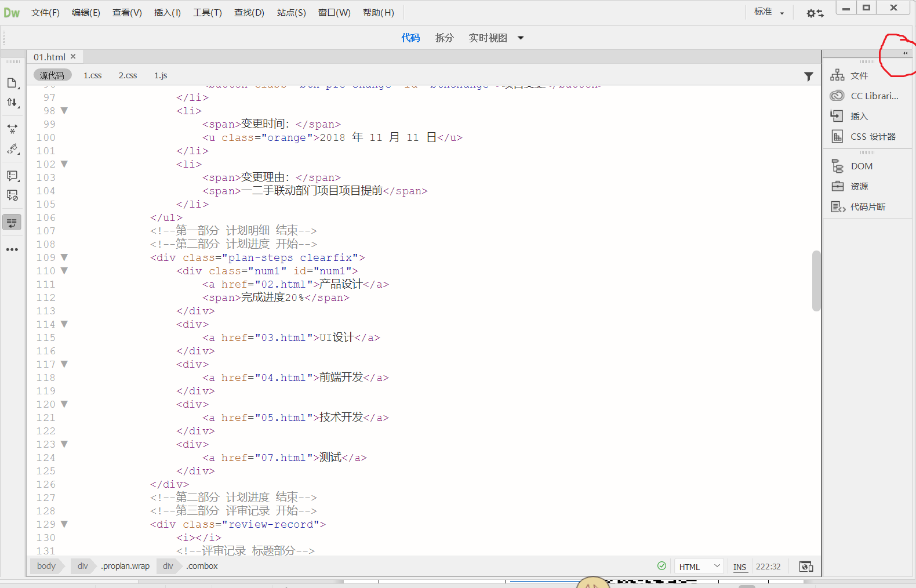
Task: Open the 文件(F) menu
Action: click(45, 12)
